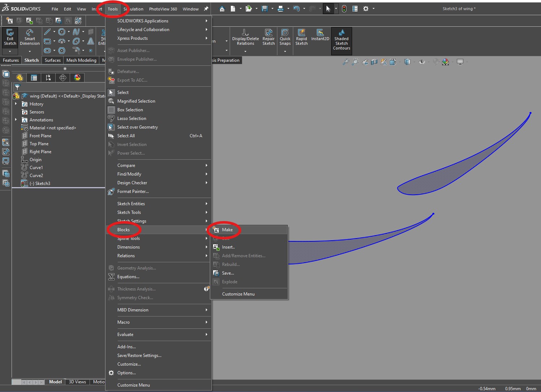541x392 pixels.
Task: Toggle Instant2D
Action: 320,35
